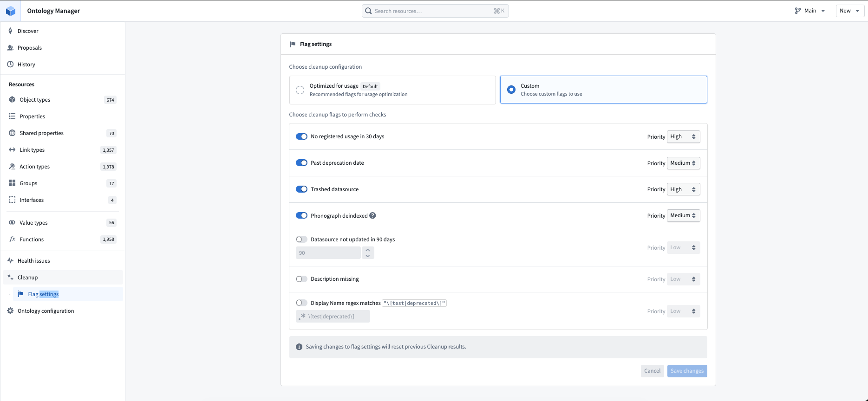The width and height of the screenshot is (868, 401).
Task: Open priority dropdown for Trashed datasource
Action: coord(683,189)
